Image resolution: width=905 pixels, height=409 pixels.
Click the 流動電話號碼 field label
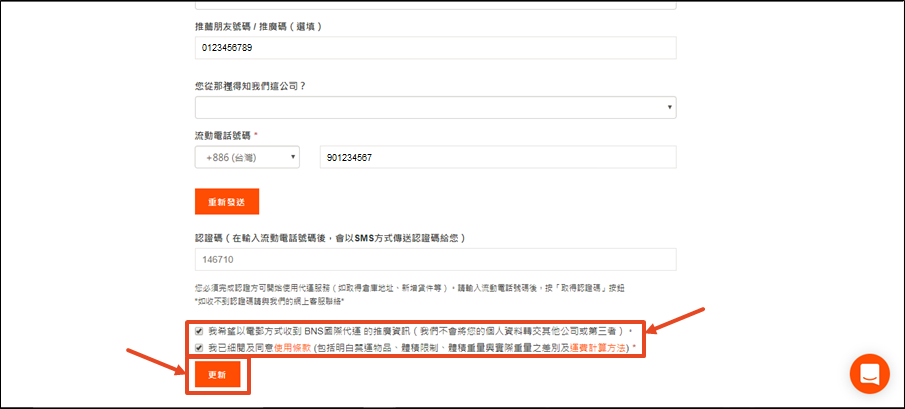tap(225, 135)
